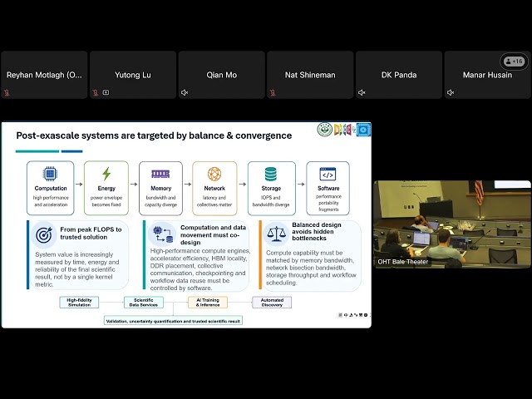
Task: Click the presentation toolbar icons at slide corner
Action: click(353, 315)
